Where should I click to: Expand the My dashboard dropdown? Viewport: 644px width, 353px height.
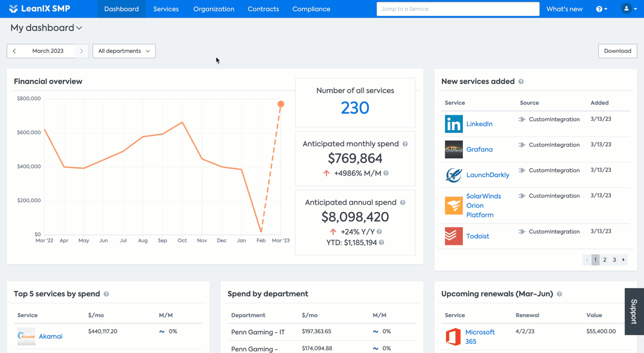click(x=47, y=28)
